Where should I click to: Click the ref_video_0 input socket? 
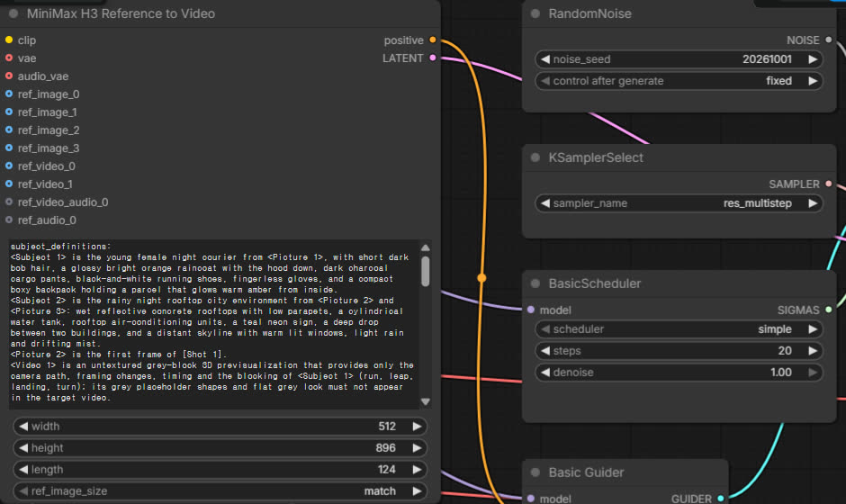pyautogui.click(x=9, y=166)
